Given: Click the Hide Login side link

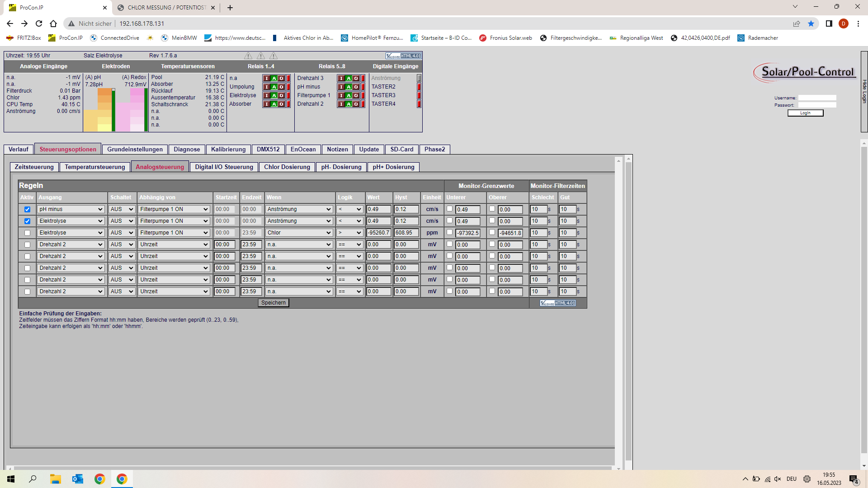Looking at the screenshot, I should pos(864,91).
